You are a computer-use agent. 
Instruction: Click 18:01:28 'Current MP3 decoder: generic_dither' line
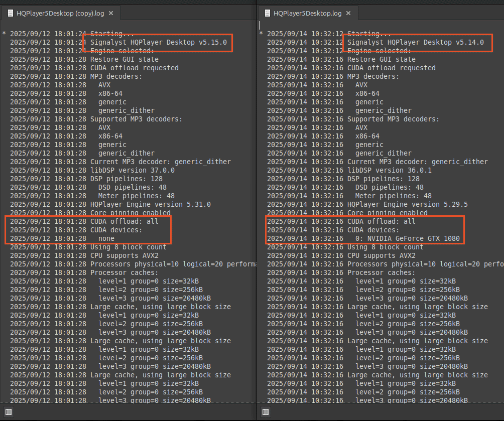[120, 162]
